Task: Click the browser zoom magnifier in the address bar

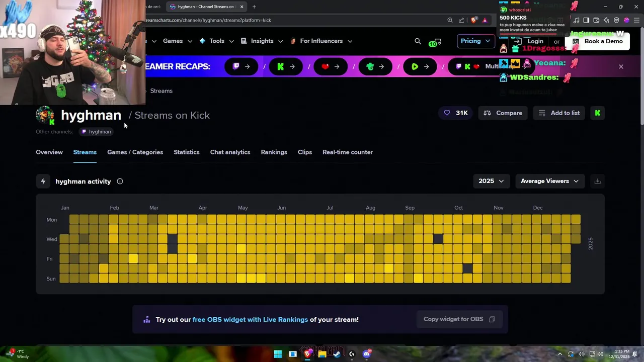Action: click(x=450, y=20)
